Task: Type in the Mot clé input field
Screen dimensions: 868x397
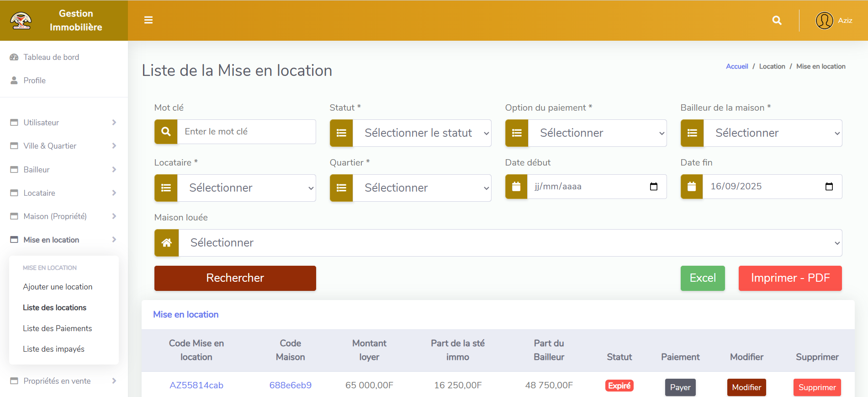Action: click(246, 132)
